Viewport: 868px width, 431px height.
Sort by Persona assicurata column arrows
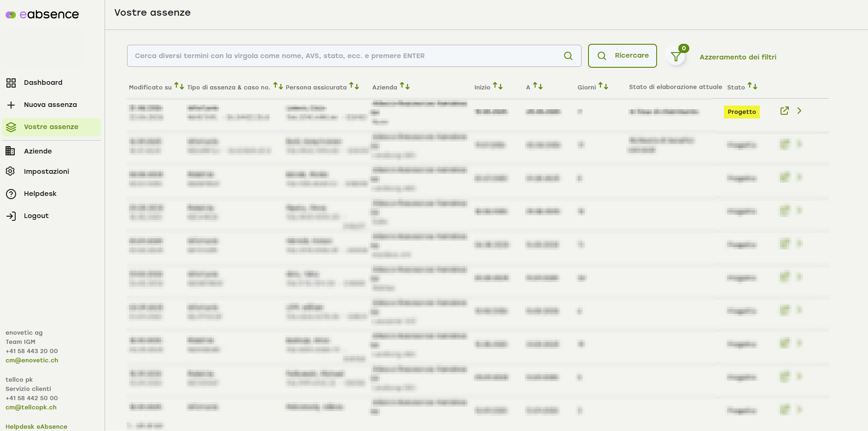tap(354, 86)
